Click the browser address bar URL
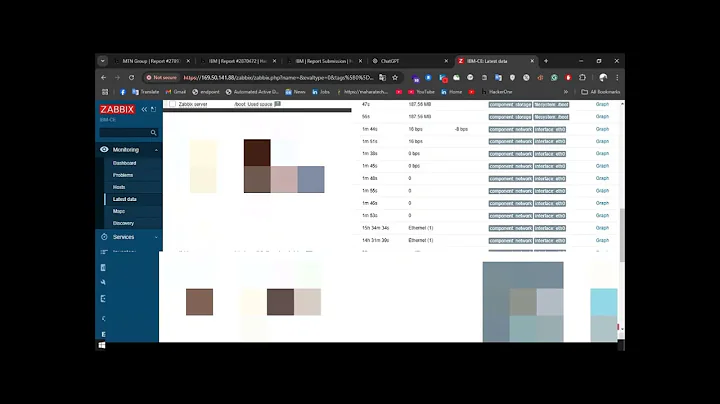 point(278,78)
